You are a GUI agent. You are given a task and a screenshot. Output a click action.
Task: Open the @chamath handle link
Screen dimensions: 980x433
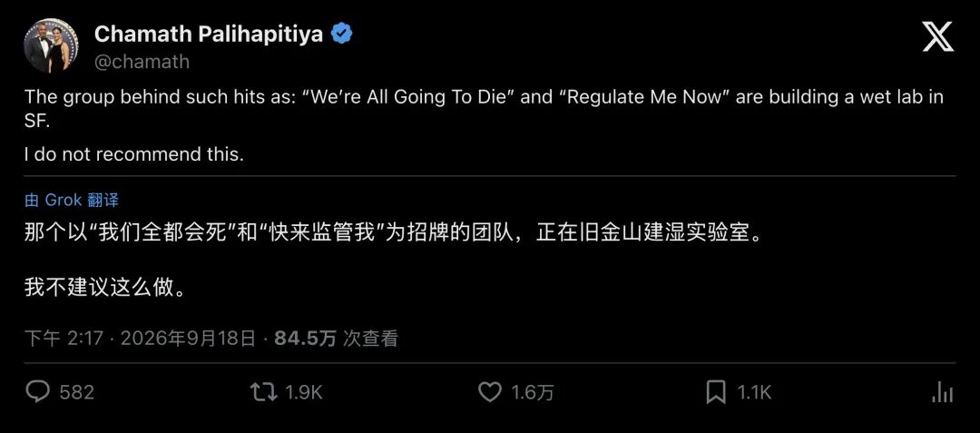pos(142,62)
